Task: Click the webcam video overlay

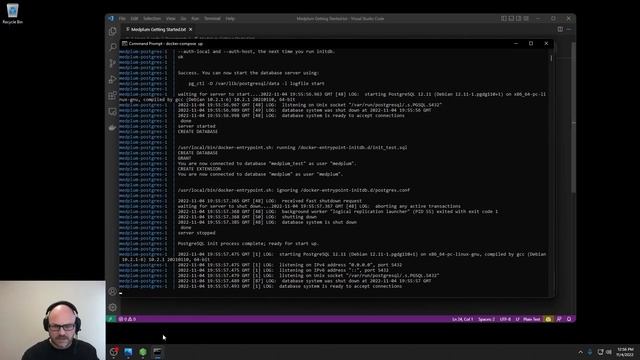Action: [x=53, y=320]
